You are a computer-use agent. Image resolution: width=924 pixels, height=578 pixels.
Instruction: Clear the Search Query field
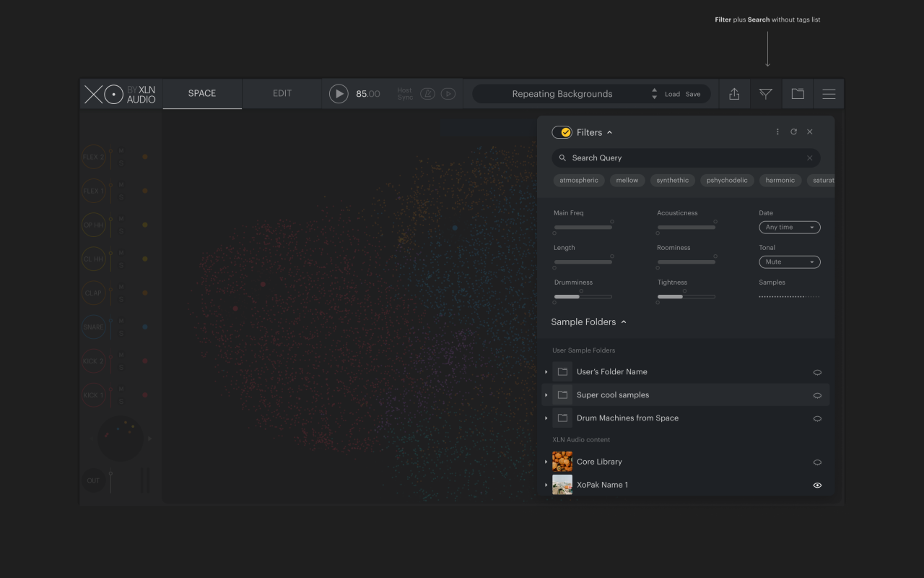pos(809,158)
